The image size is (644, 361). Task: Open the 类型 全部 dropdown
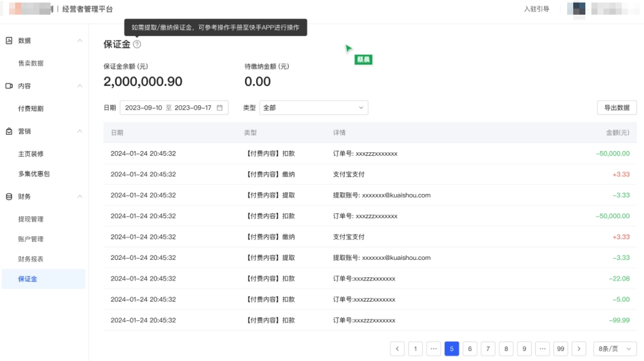click(313, 108)
